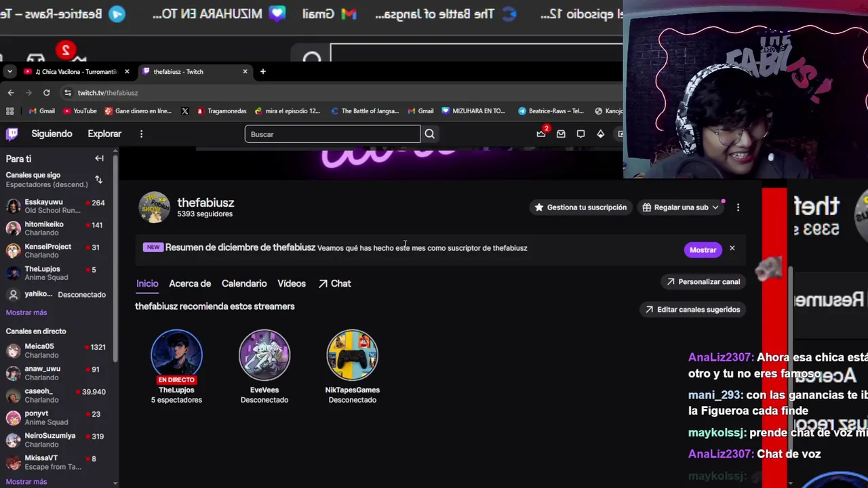Show more followed channels

tap(26, 312)
